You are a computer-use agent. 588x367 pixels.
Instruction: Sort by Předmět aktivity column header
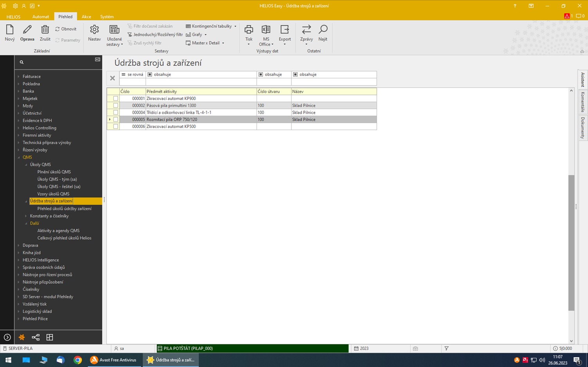click(201, 91)
